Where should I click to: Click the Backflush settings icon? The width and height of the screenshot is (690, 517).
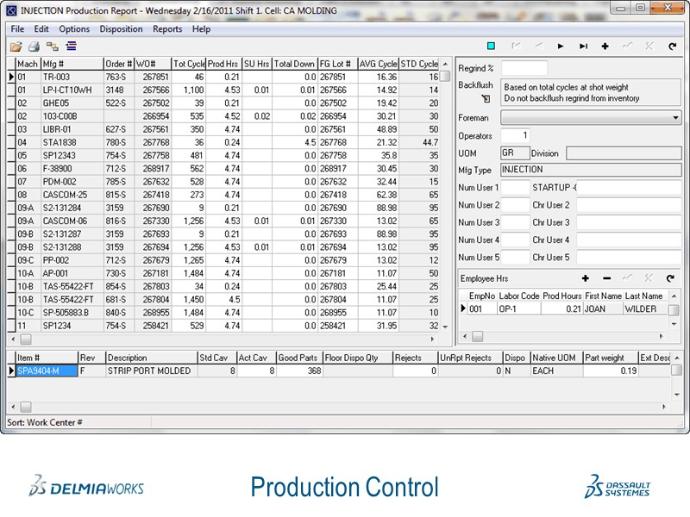[486, 99]
